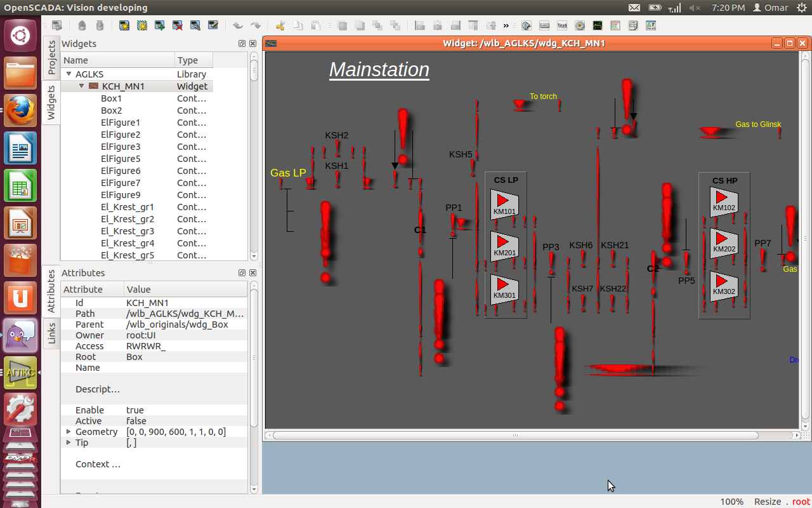Open the Links side tab
Viewport: 812px width, 508px height.
coord(51,333)
